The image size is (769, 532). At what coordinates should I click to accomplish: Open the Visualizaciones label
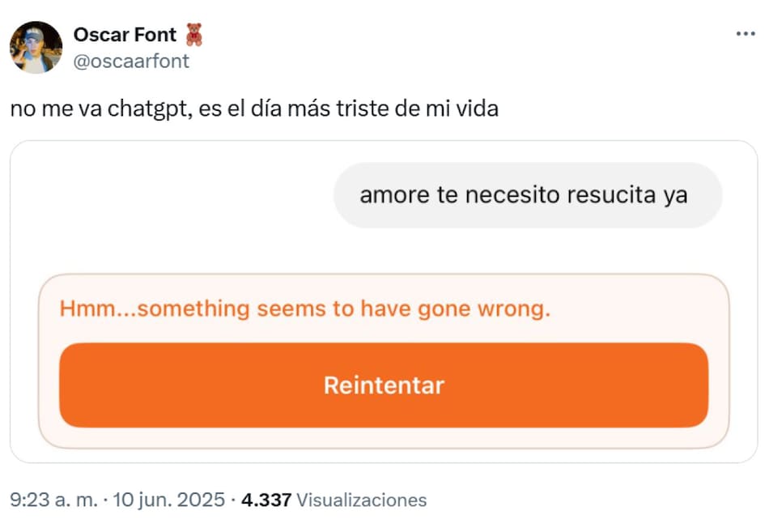[x=361, y=500]
